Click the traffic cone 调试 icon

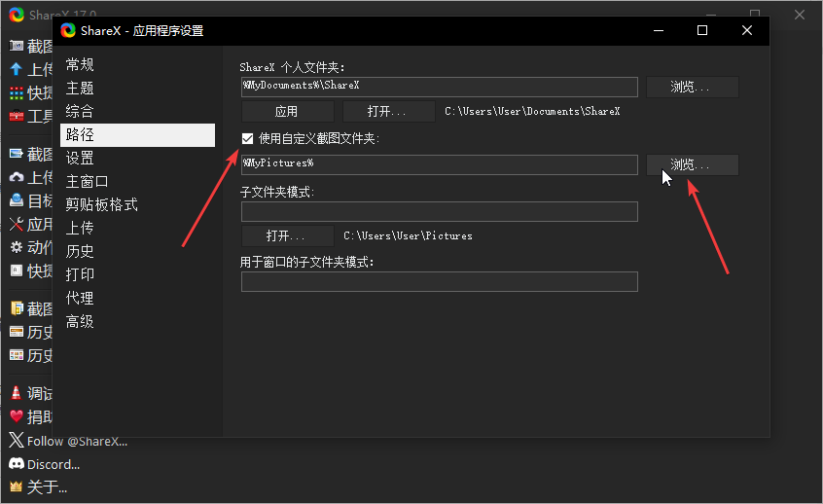[16, 393]
